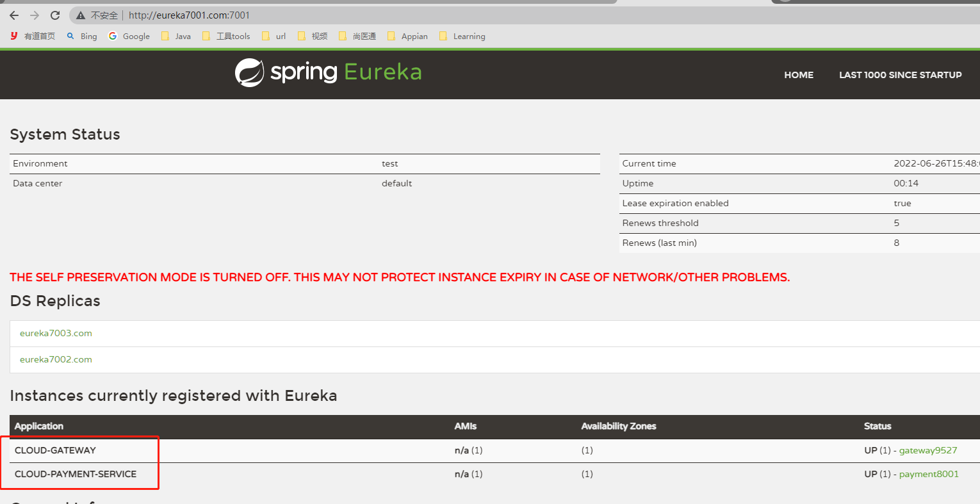Click the Instances currently registered heading
The height and width of the screenshot is (504, 980).
point(174,396)
